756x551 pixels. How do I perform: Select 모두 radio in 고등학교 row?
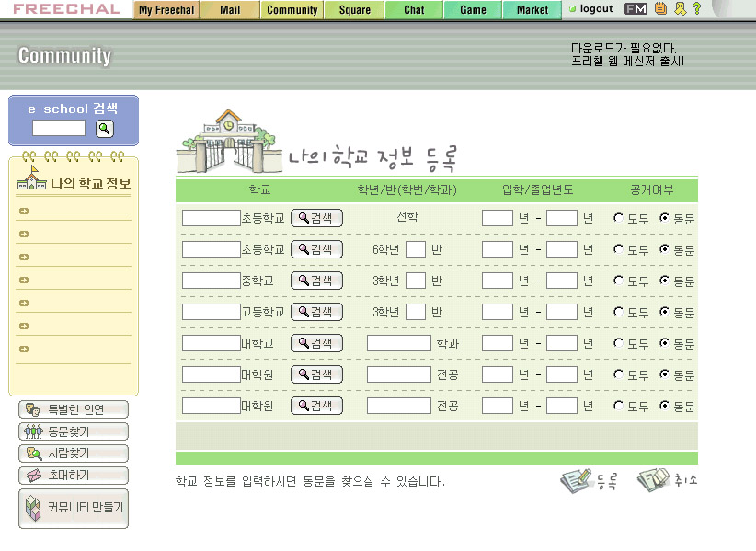pyautogui.click(x=618, y=312)
